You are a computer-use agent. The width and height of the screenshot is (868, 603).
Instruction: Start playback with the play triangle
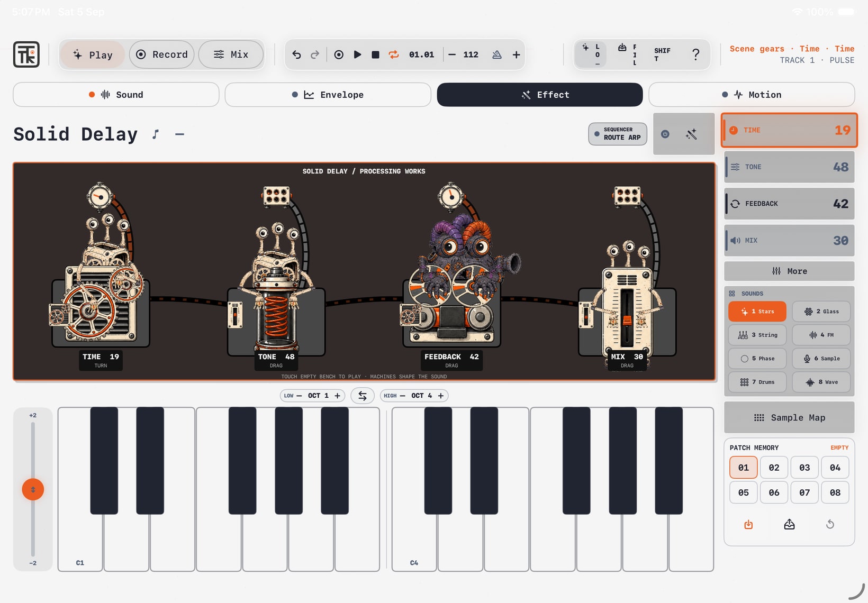click(357, 54)
